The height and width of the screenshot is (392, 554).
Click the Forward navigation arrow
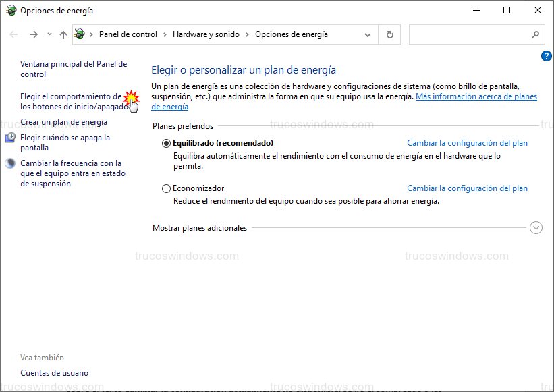pos(32,34)
